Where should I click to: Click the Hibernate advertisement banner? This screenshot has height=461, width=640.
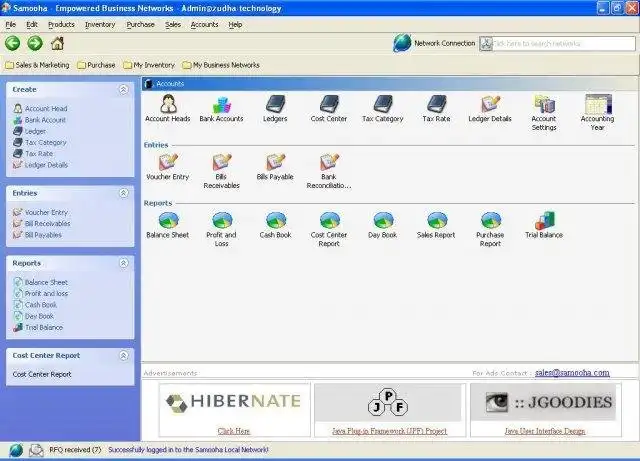pyautogui.click(x=234, y=401)
